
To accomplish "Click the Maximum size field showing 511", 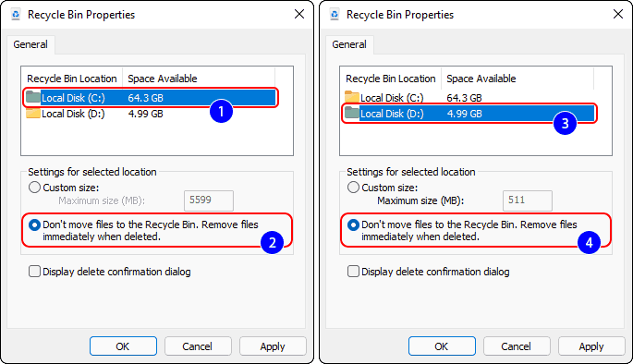I will tap(528, 200).
